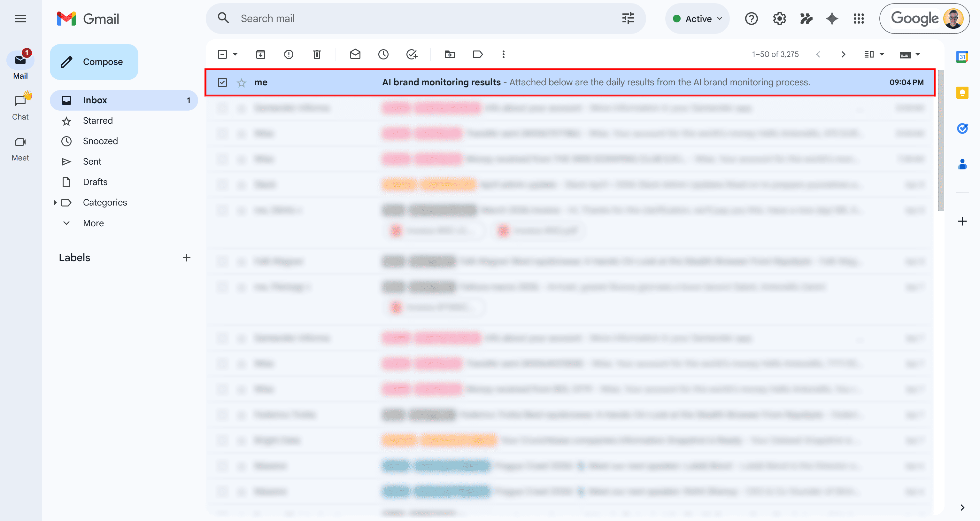
Task: Open the Active status dropdown
Action: coord(697,18)
